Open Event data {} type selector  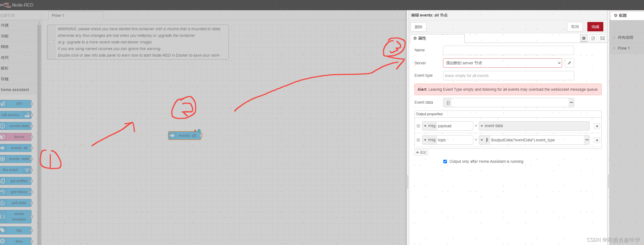448,102
